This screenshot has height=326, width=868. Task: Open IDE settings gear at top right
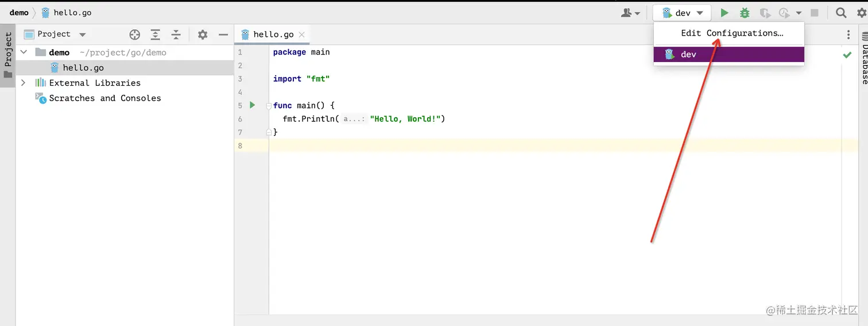click(x=862, y=13)
